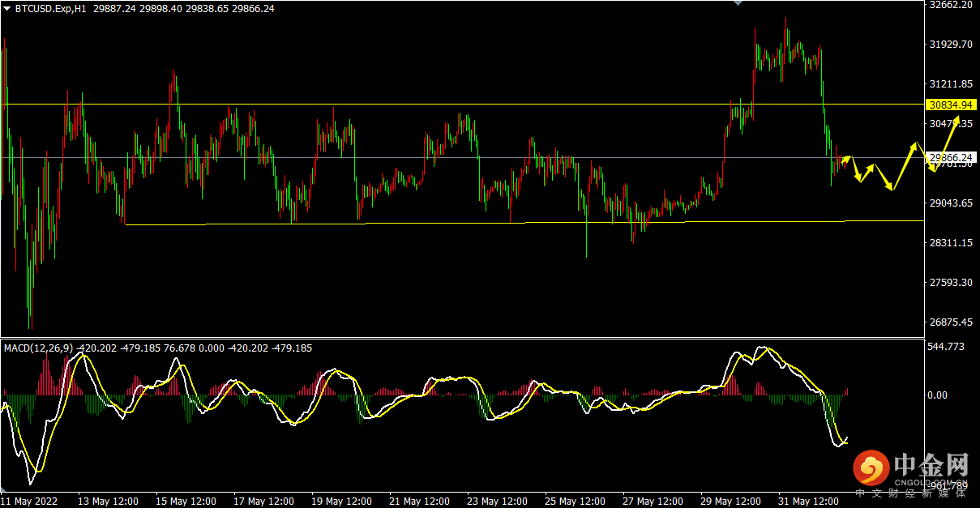Click the 31929.70 price axis label
This screenshot has height=508, width=980.
click(951, 45)
